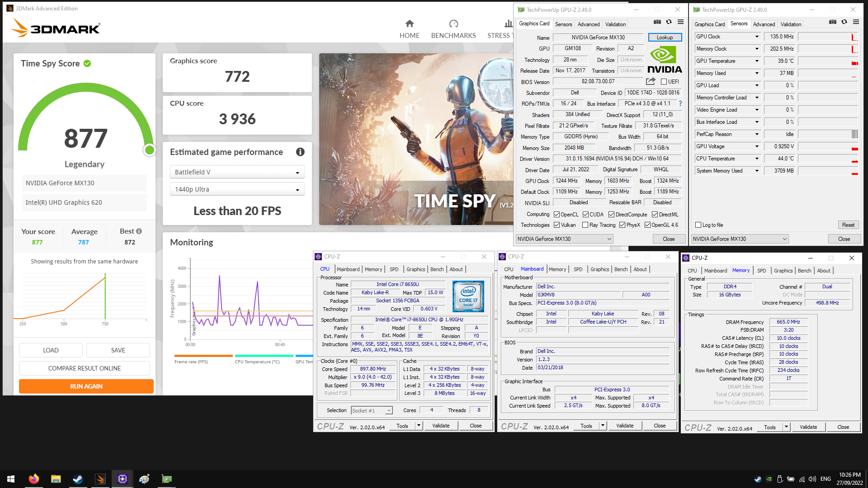Toggle the PhysX checkbox

pos(622,225)
